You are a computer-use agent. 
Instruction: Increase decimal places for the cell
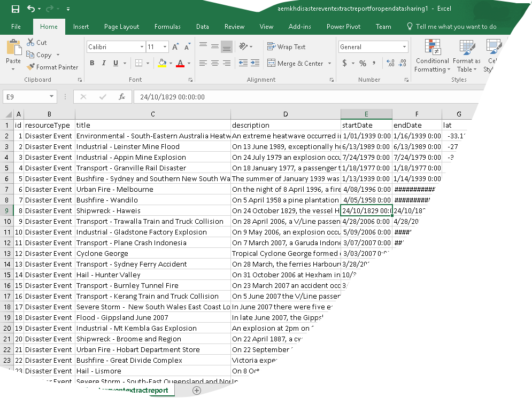tap(389, 63)
